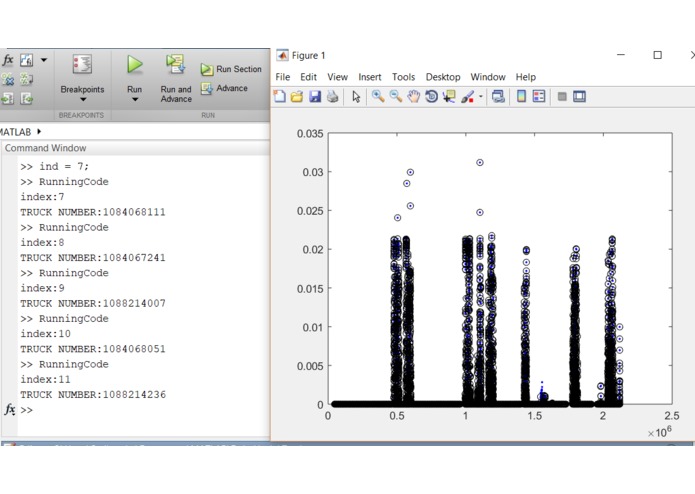Open the brush color dropdown arrow

pyautogui.click(x=480, y=96)
